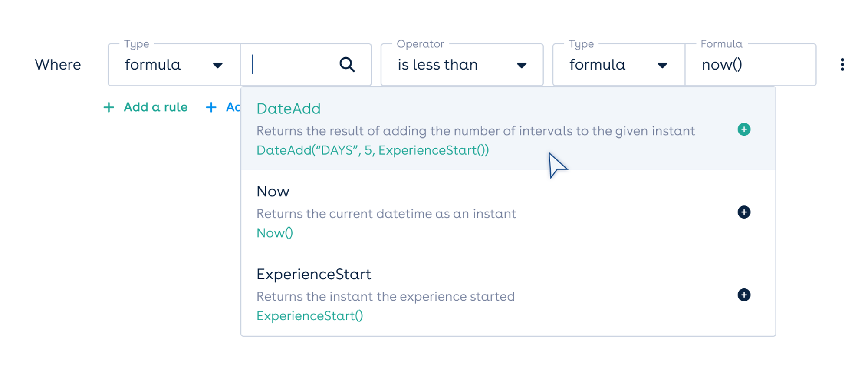Click the green Now() example text
This screenshot has width=868, height=371.
pyautogui.click(x=275, y=233)
